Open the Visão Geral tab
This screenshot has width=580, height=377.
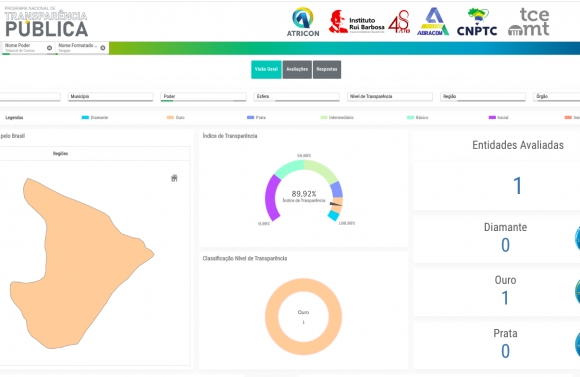coord(266,70)
